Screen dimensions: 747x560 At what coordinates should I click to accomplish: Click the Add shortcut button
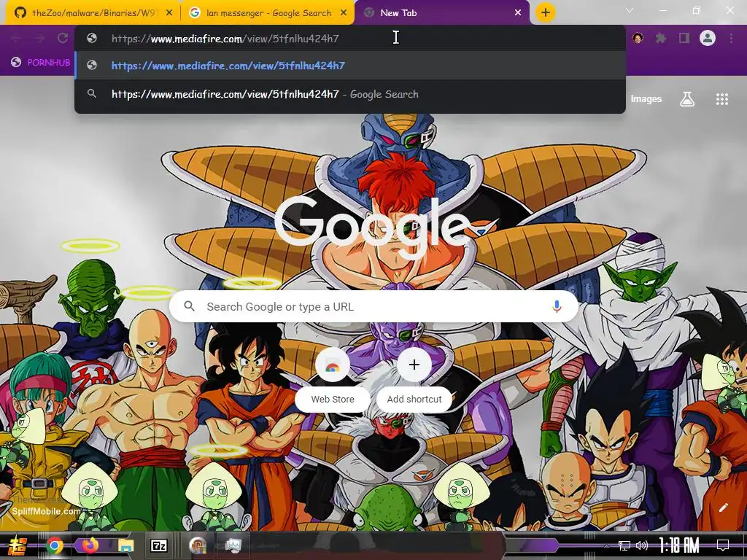tap(414, 378)
